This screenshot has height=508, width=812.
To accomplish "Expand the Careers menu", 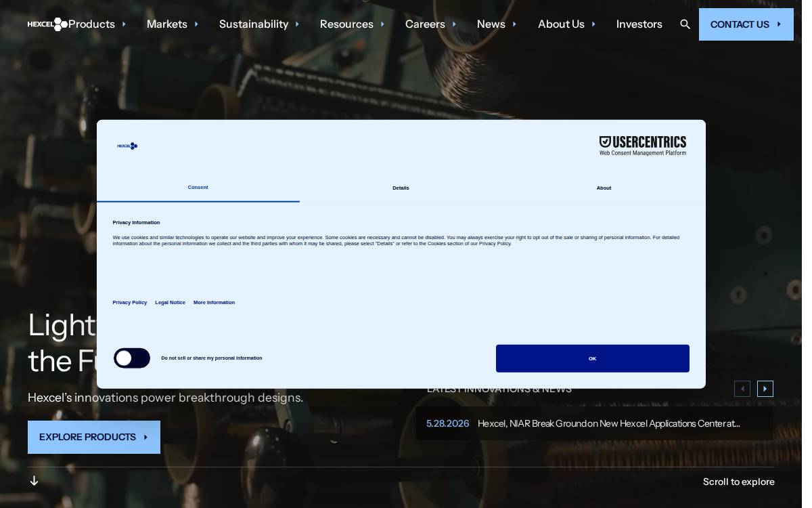I will (x=431, y=24).
